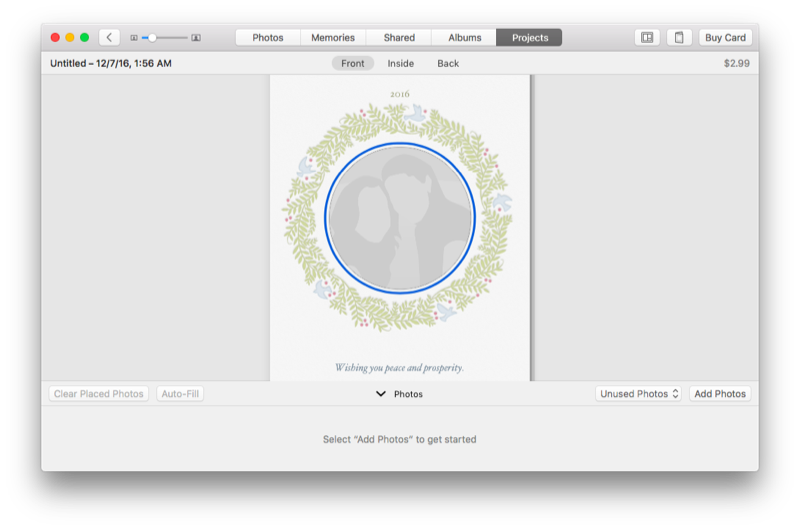
Task: Click the large zoom-in thumbnail icon
Action: coord(196,38)
